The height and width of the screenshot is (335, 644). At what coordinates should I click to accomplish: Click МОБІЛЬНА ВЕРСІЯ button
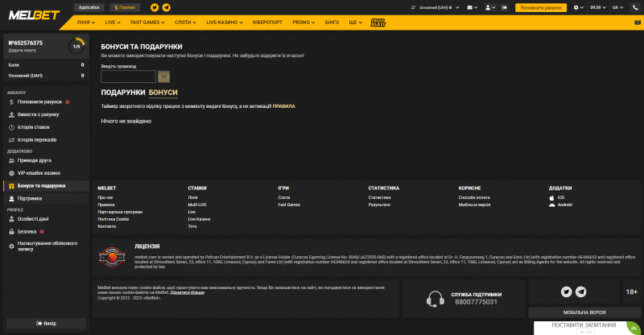coord(584,312)
